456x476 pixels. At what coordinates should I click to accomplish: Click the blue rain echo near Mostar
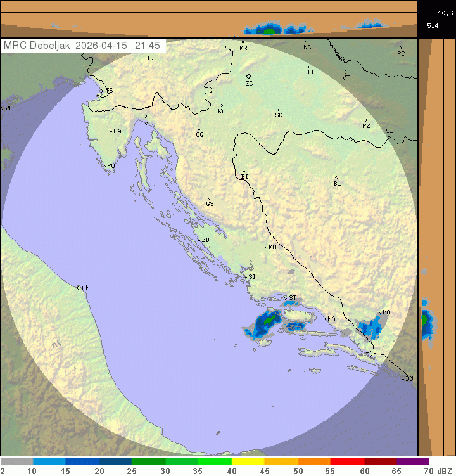(x=367, y=328)
